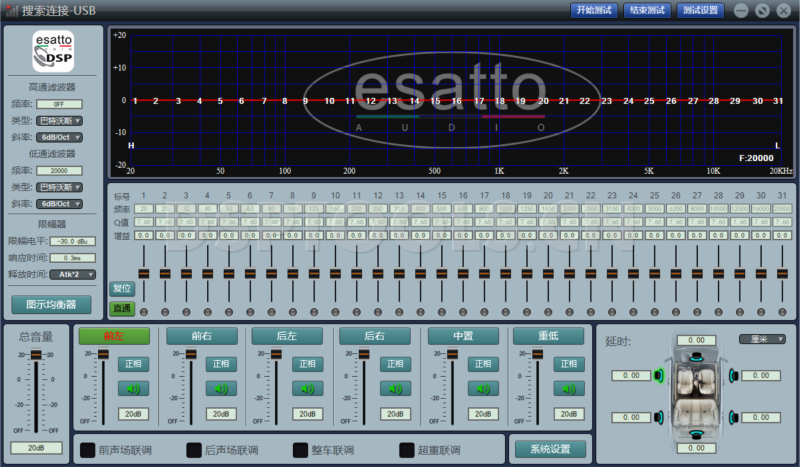800x467 pixels.
Task: Click 限幅电平 -30.0 dBu field
Action: tap(72, 241)
